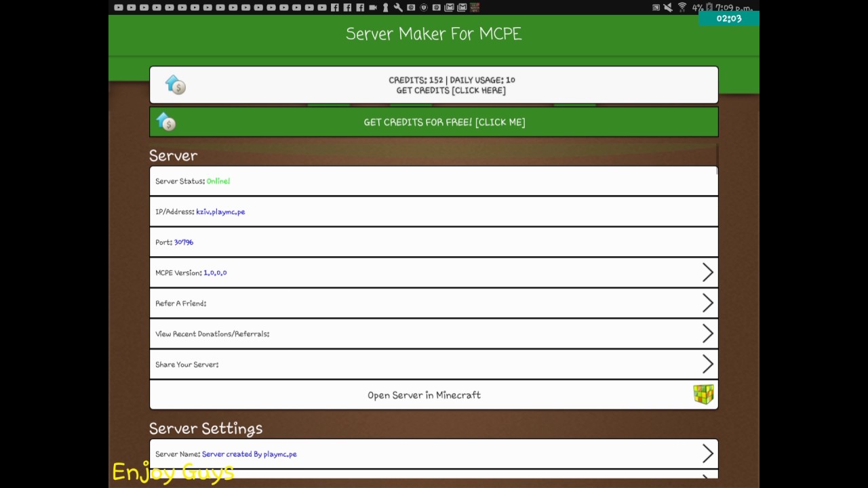This screenshot has width=868, height=488.
Task: Click MCPE version value 1.0.0.0
Action: pyautogui.click(x=215, y=272)
